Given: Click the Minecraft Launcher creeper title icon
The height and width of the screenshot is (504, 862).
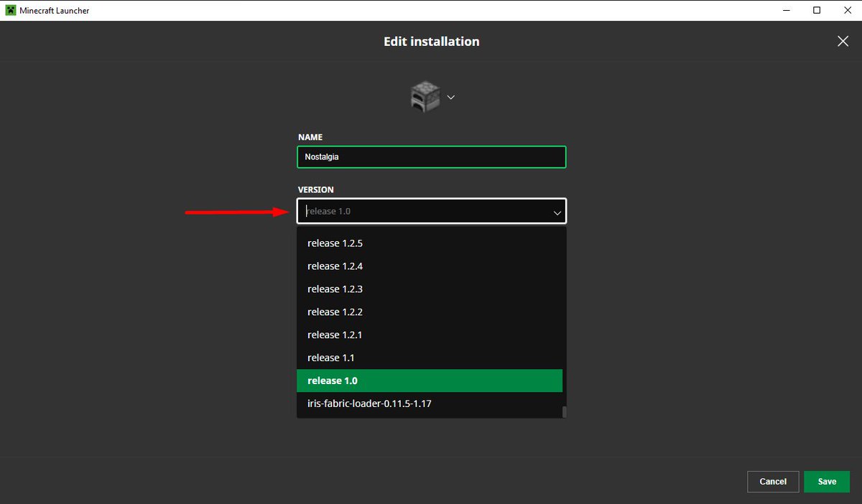Looking at the screenshot, I should [11, 10].
